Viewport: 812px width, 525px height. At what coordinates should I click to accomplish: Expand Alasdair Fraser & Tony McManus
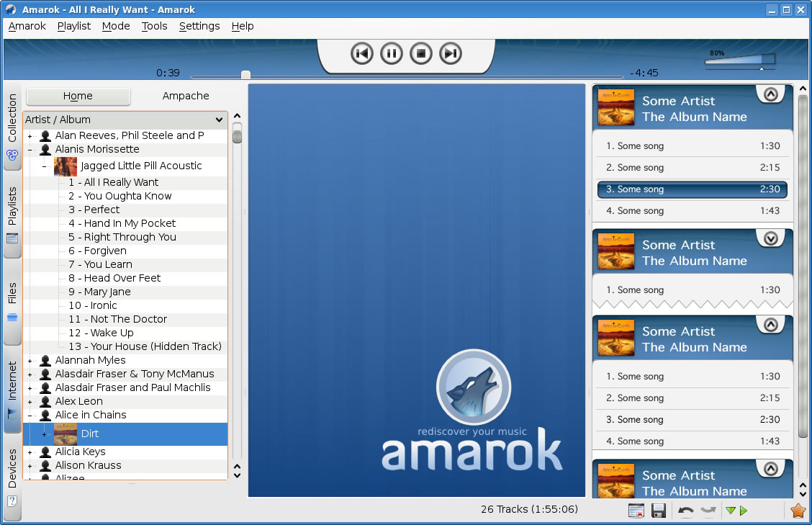click(x=30, y=374)
